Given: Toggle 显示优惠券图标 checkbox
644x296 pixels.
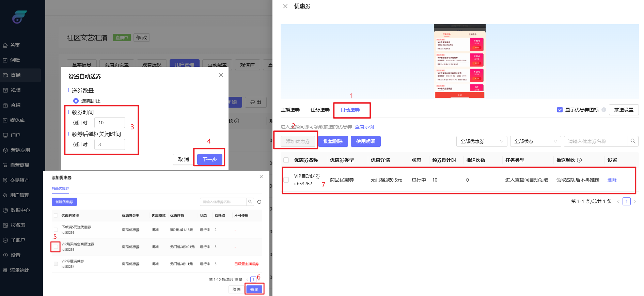Looking at the screenshot, I should (560, 110).
